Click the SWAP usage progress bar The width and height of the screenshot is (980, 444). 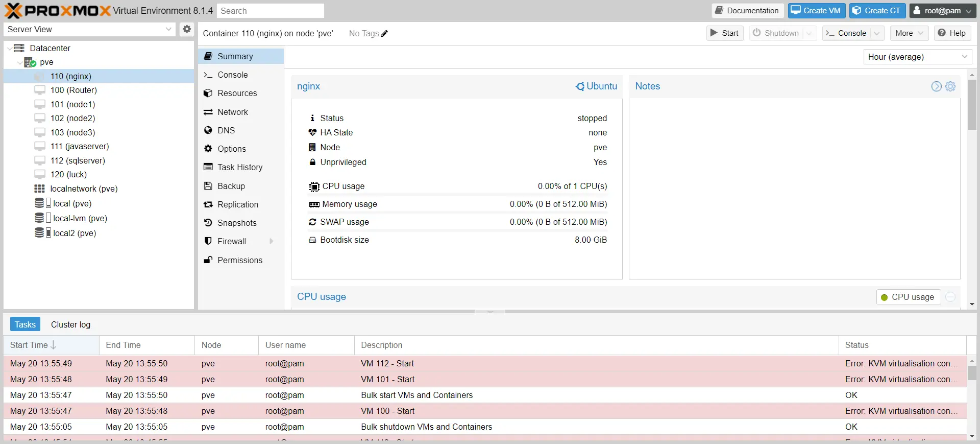(x=458, y=231)
